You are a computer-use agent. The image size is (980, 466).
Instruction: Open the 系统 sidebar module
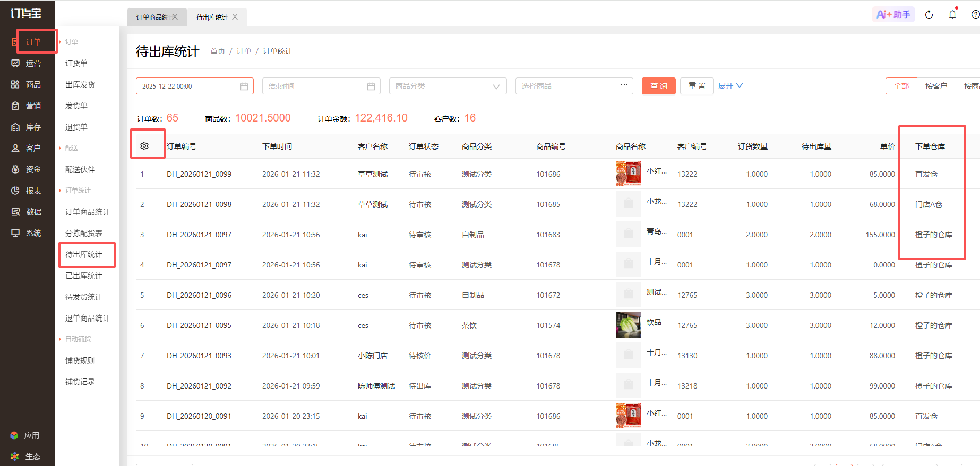(27, 233)
